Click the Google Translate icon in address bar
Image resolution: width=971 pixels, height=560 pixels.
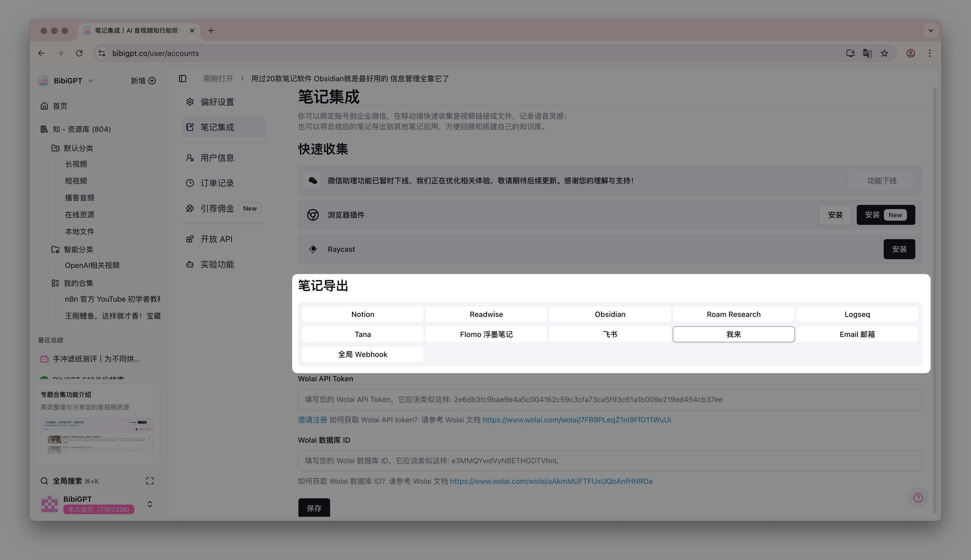(x=867, y=54)
